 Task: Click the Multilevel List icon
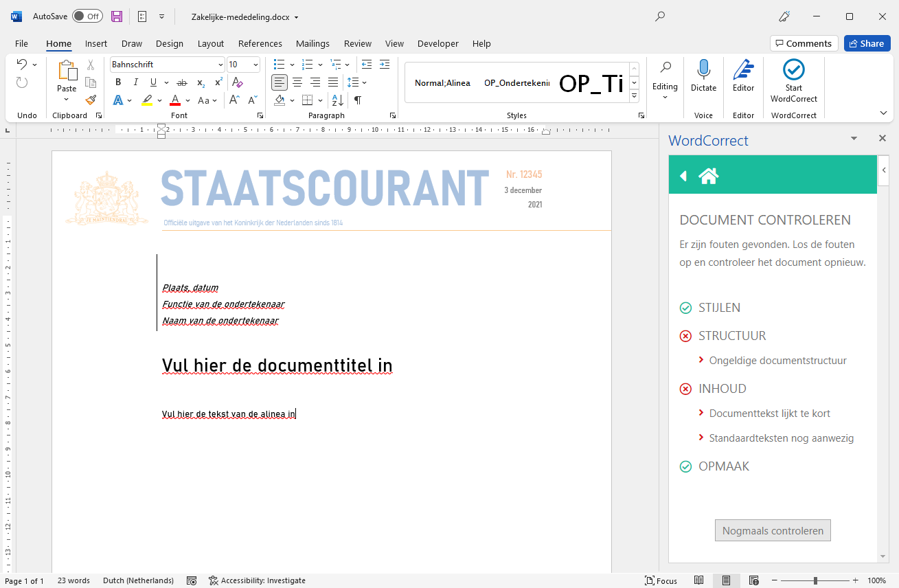click(335, 65)
